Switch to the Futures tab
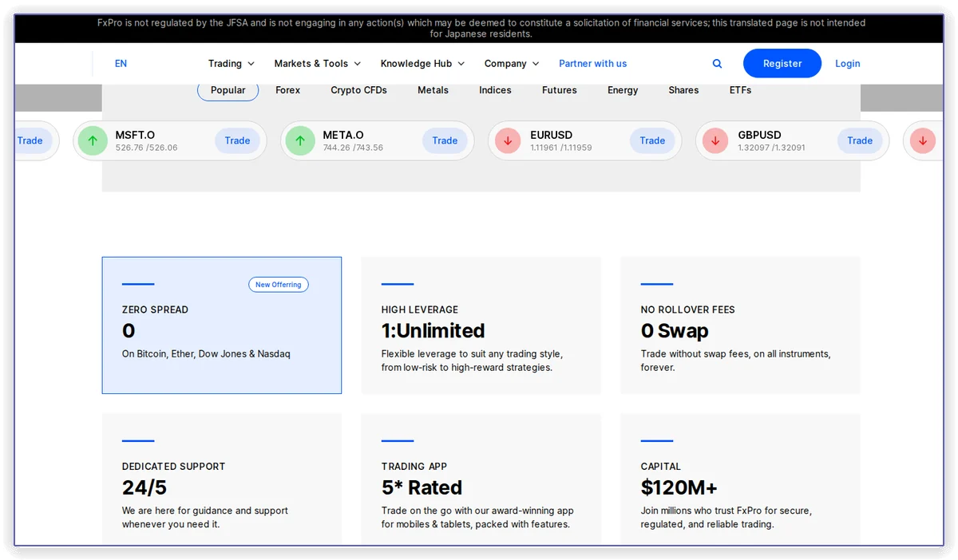Image resolution: width=958 pixels, height=560 pixels. point(560,90)
